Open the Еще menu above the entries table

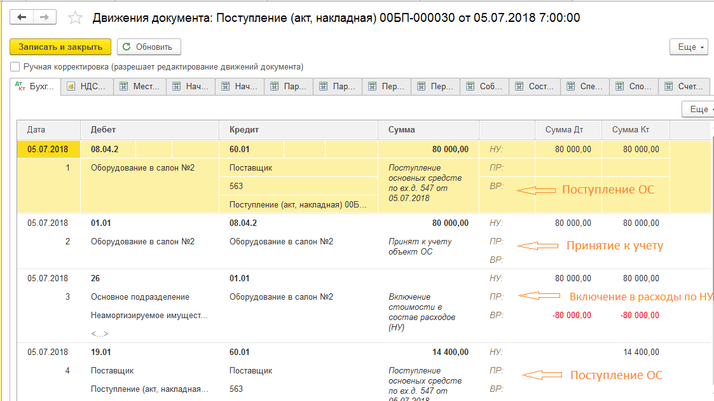pos(696,109)
